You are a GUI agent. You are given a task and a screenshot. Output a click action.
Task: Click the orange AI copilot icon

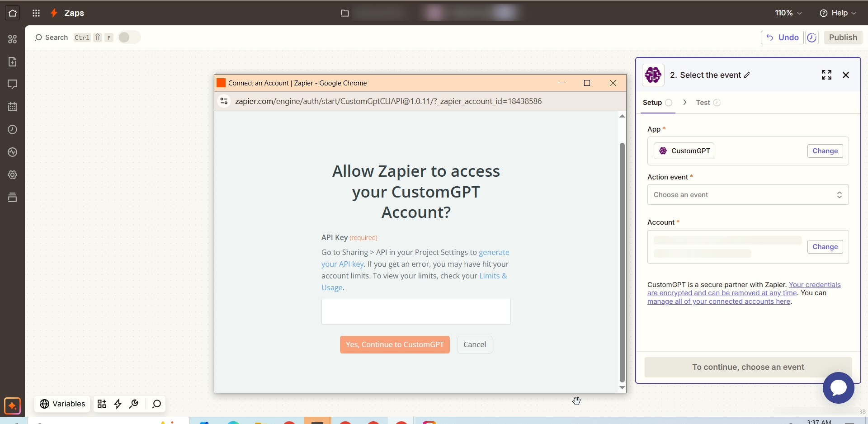click(12, 406)
